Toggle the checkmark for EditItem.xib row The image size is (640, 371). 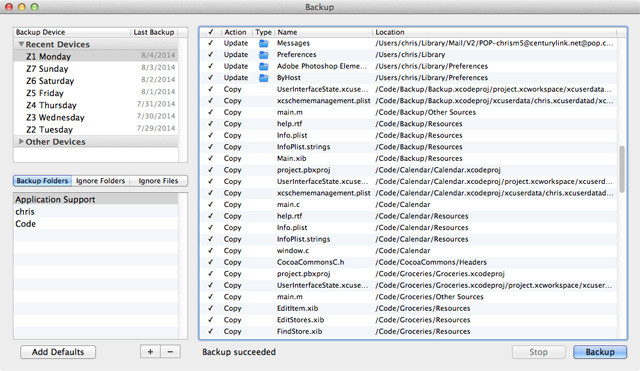(x=211, y=308)
